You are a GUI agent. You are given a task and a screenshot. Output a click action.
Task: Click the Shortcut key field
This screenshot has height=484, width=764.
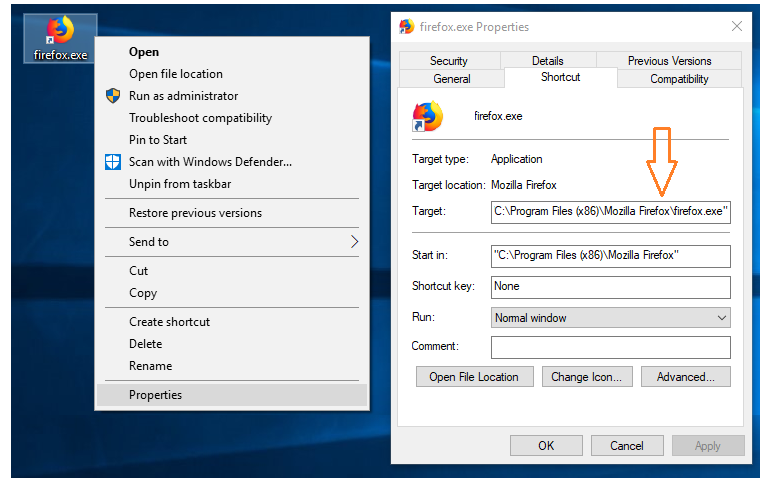point(611,287)
